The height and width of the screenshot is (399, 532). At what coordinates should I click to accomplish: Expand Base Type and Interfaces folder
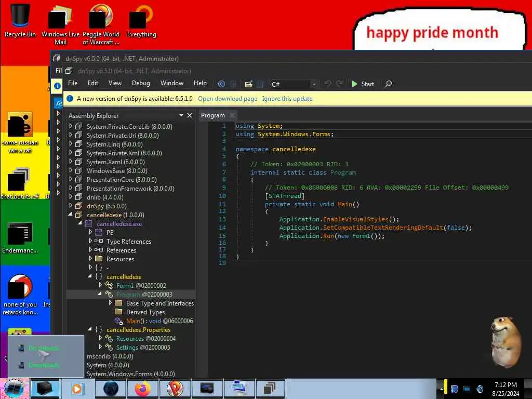110,303
